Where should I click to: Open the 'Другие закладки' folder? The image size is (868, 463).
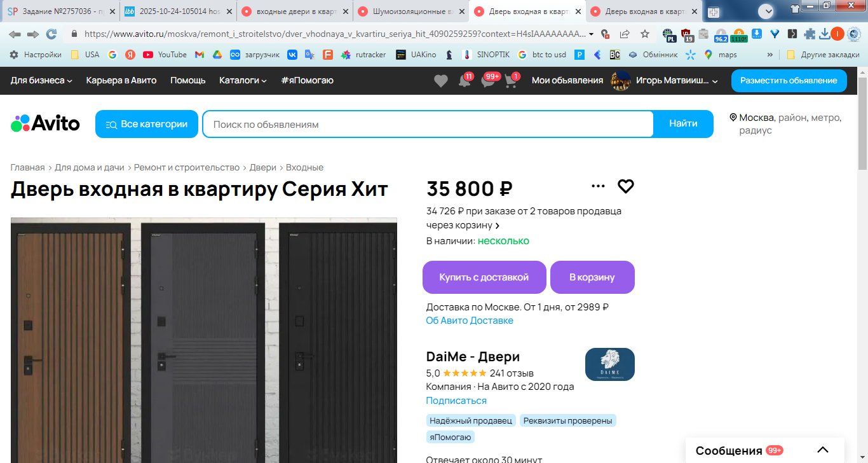coord(823,55)
